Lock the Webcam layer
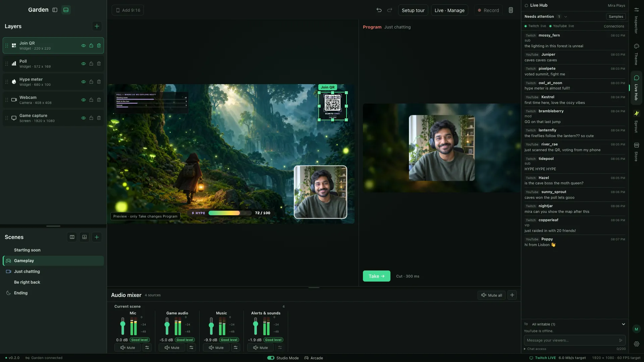The image size is (644, 362). tap(91, 100)
